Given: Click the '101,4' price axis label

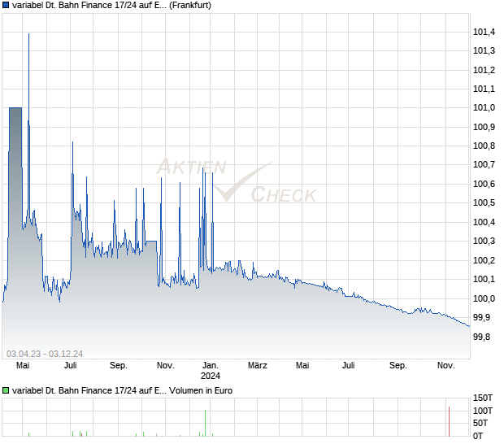Looking at the screenshot, I should pyautogui.click(x=484, y=32).
